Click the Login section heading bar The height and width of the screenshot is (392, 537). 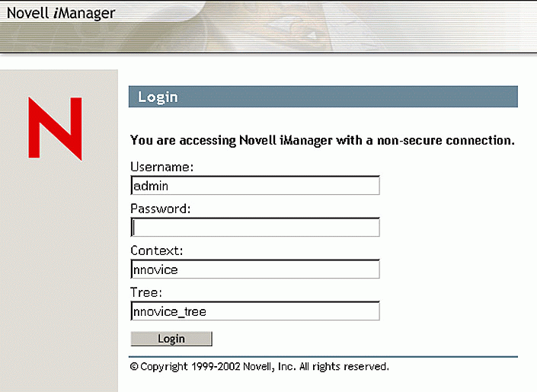pyautogui.click(x=323, y=97)
